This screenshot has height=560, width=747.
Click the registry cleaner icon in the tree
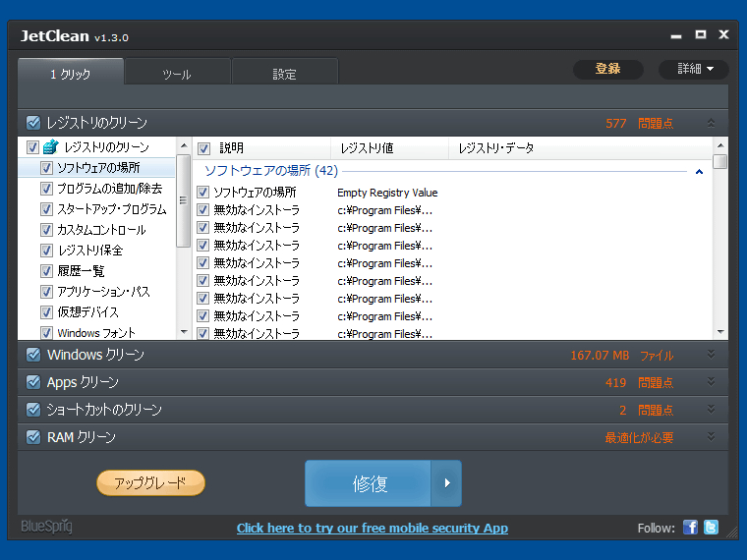[x=50, y=146]
